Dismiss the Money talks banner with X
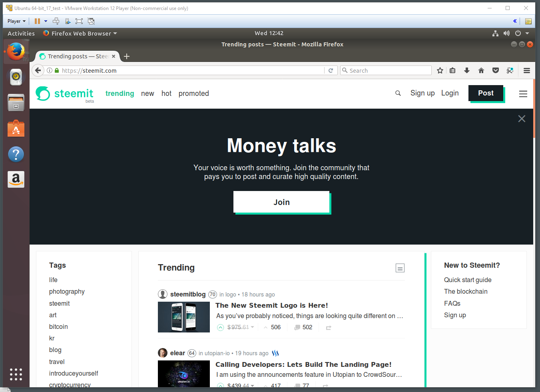 tap(522, 119)
